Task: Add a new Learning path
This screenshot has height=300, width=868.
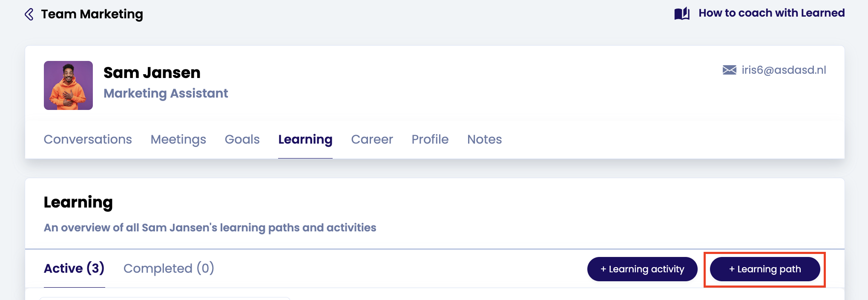Action: point(765,269)
